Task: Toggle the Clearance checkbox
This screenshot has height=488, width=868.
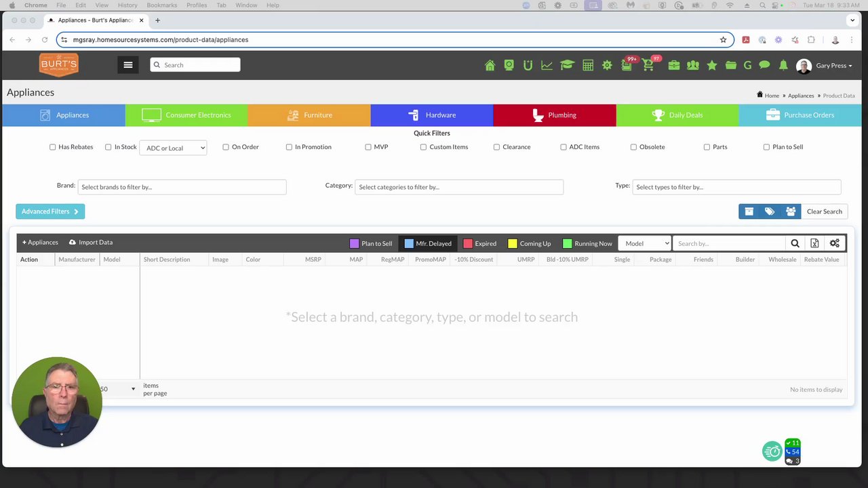Action: [x=496, y=147]
